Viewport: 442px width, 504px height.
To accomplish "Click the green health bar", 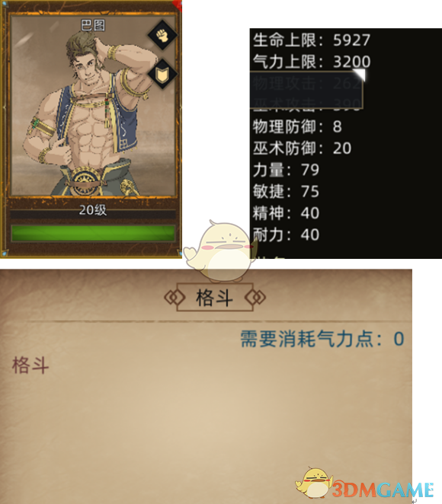I will tap(93, 233).
